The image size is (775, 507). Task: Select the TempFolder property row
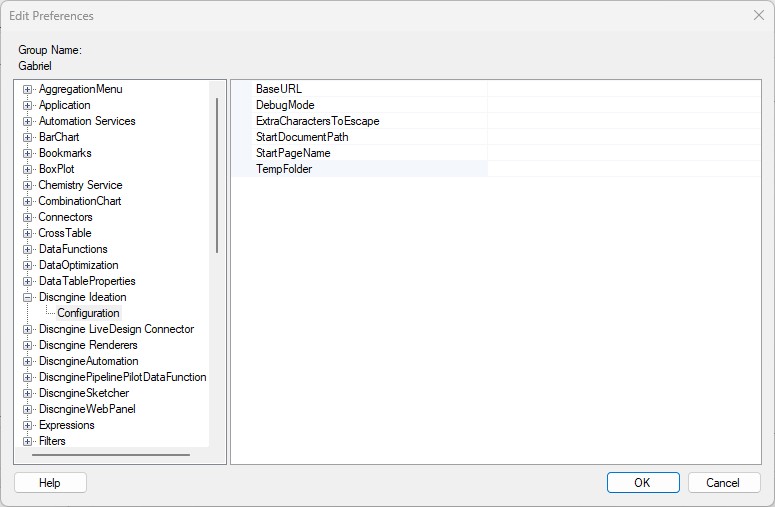coord(496,169)
